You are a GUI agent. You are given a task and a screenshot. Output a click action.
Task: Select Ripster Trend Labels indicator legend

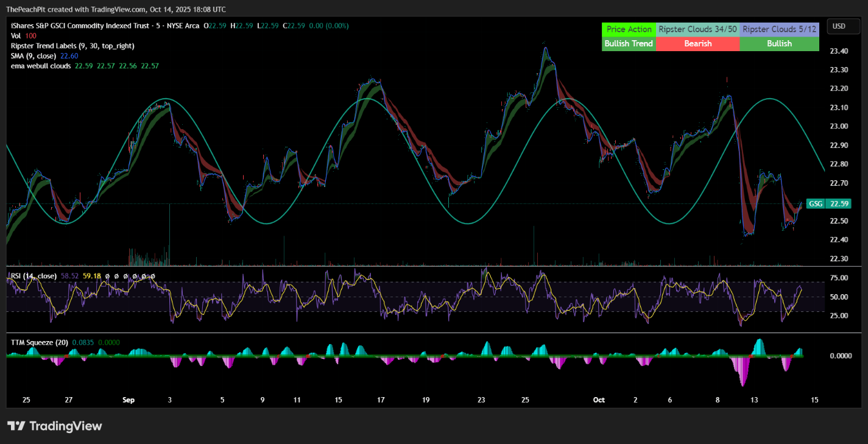click(72, 46)
